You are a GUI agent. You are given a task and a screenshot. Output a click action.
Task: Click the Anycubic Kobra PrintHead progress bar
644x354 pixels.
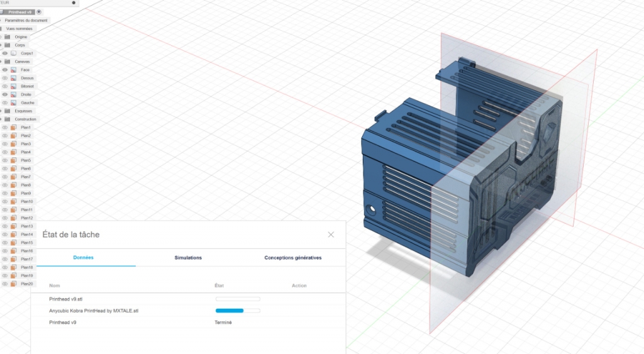point(238,311)
